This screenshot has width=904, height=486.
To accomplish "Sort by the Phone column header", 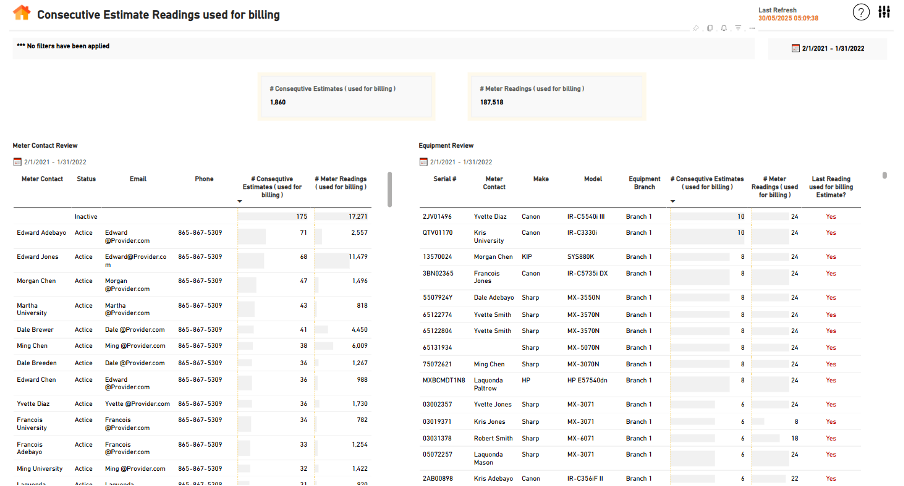I will point(204,179).
